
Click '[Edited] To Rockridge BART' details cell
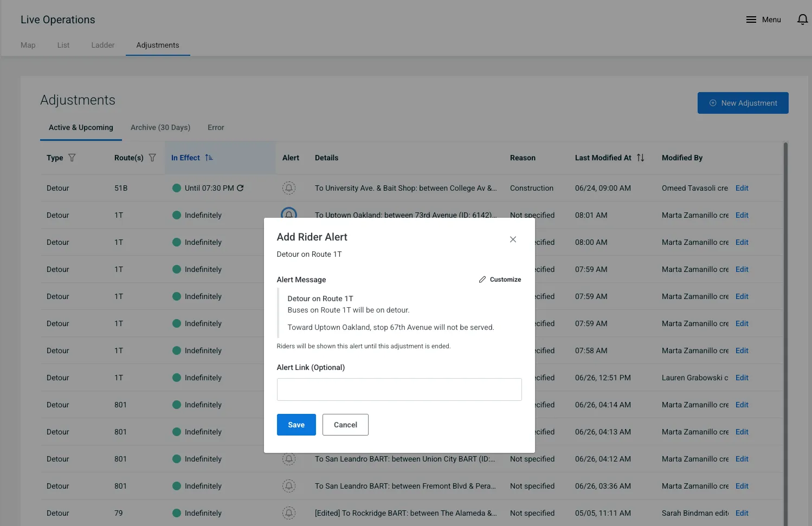(406, 513)
